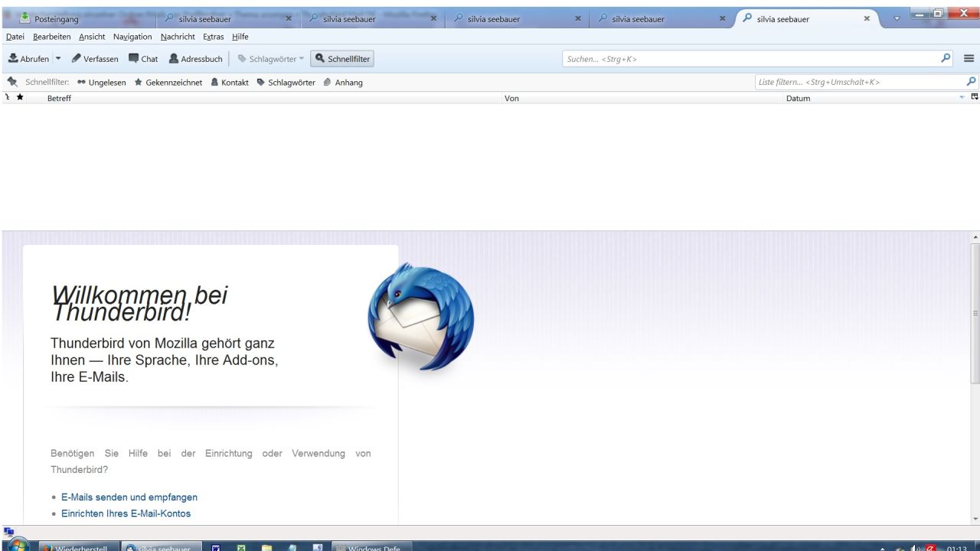
Task: Click the online status icon in the status bar
Action: [8, 531]
